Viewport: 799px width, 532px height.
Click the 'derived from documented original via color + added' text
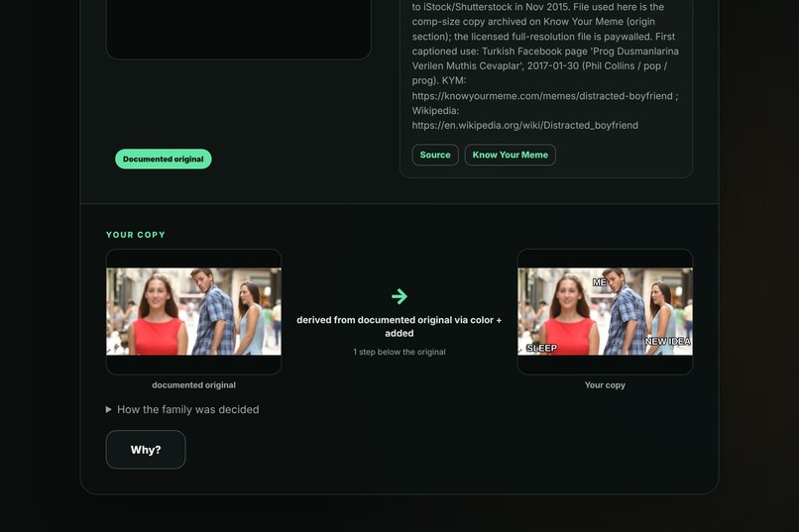[399, 326]
